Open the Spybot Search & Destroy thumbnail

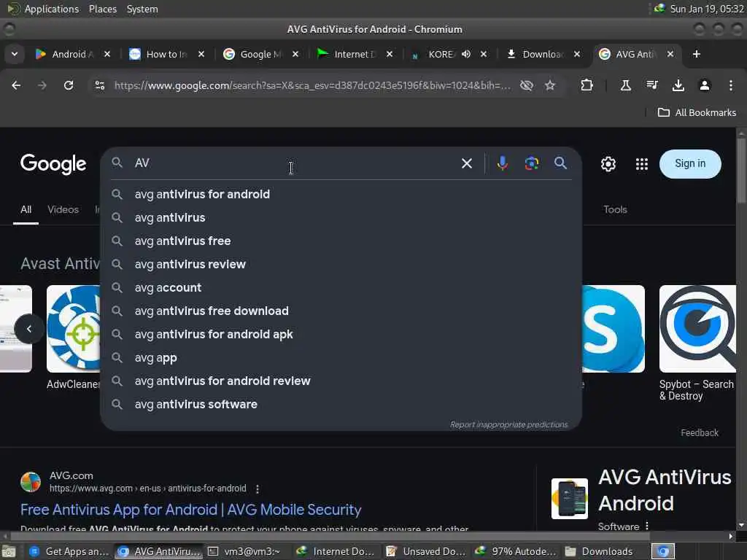coord(697,329)
